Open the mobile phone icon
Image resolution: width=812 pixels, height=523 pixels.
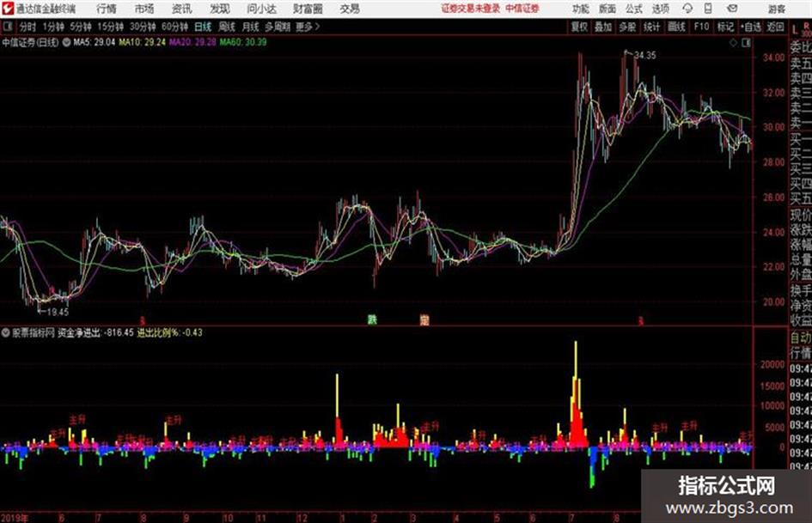[x=708, y=9]
